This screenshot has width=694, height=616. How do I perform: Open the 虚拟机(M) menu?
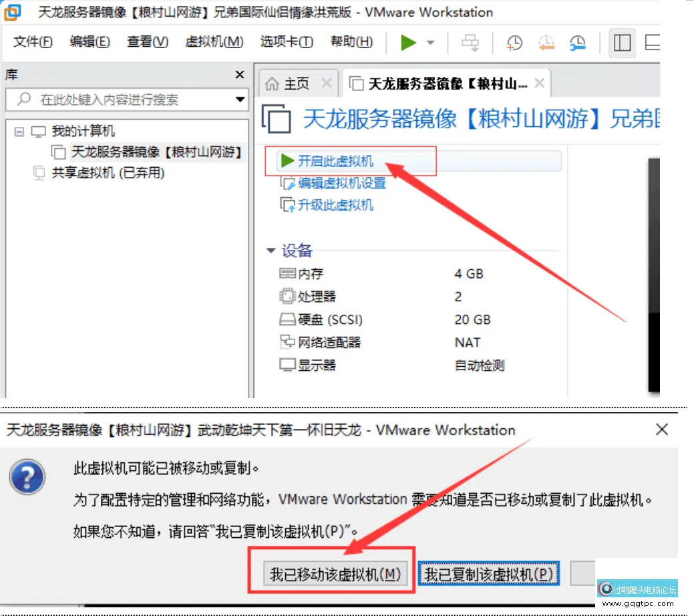click(214, 42)
